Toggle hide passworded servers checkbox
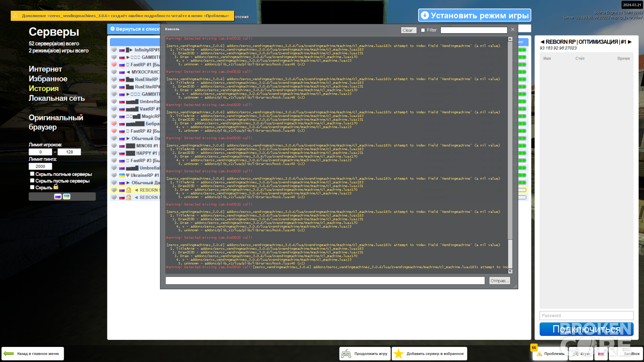The width and height of the screenshot is (644, 362). coord(32,187)
